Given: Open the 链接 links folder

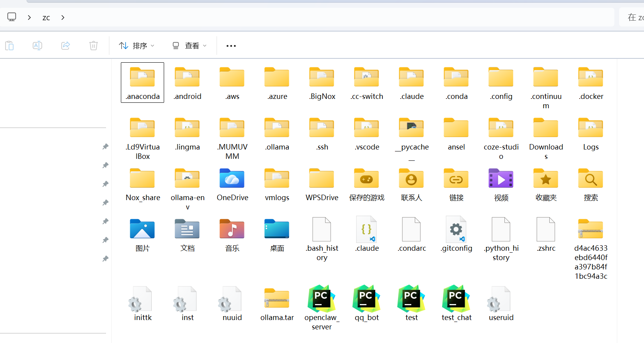Looking at the screenshot, I should click(456, 184).
